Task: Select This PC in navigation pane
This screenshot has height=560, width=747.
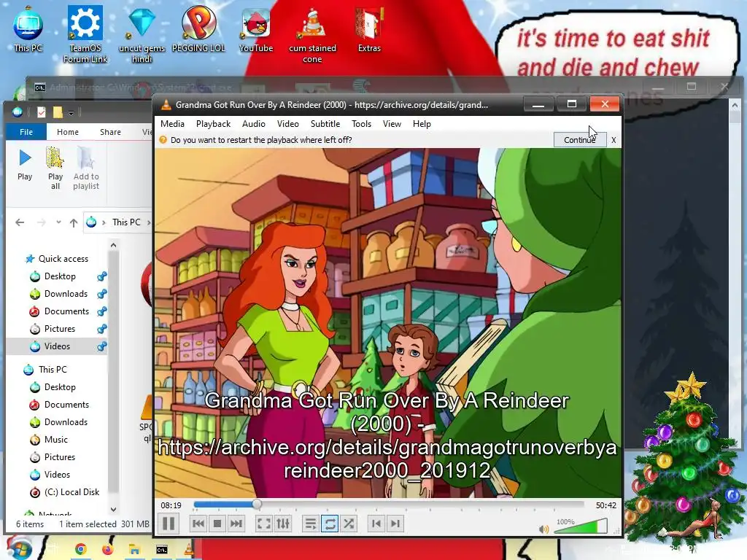Action: [x=53, y=370]
